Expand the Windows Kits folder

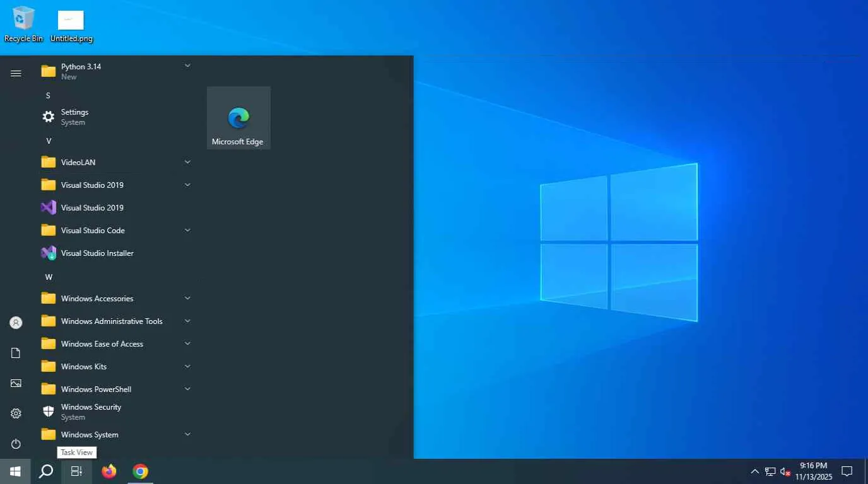tap(117, 366)
